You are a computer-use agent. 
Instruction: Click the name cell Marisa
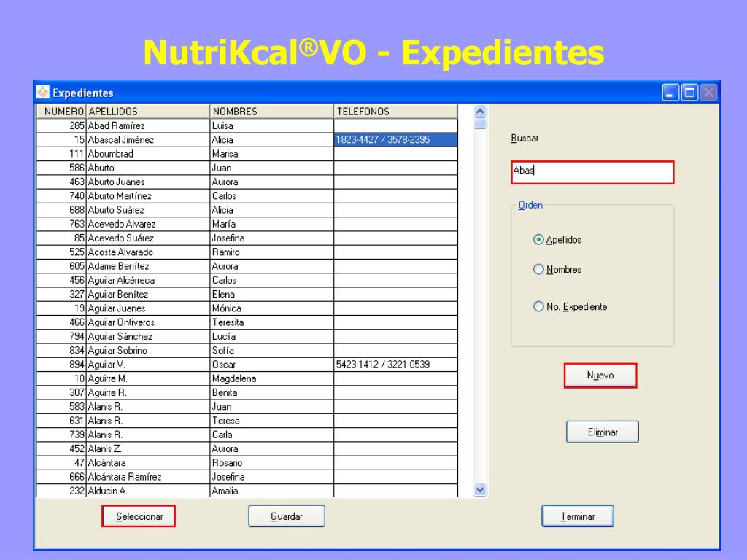point(272,154)
